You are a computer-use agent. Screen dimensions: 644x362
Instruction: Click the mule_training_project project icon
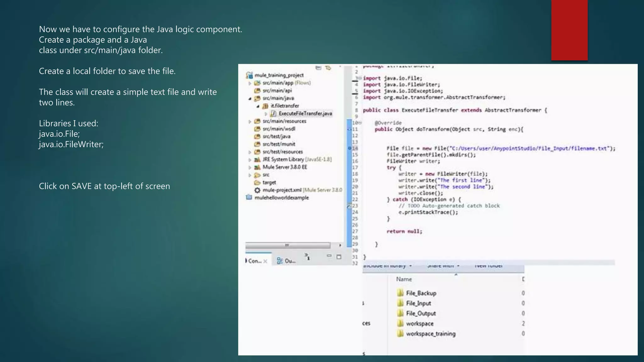pos(249,75)
